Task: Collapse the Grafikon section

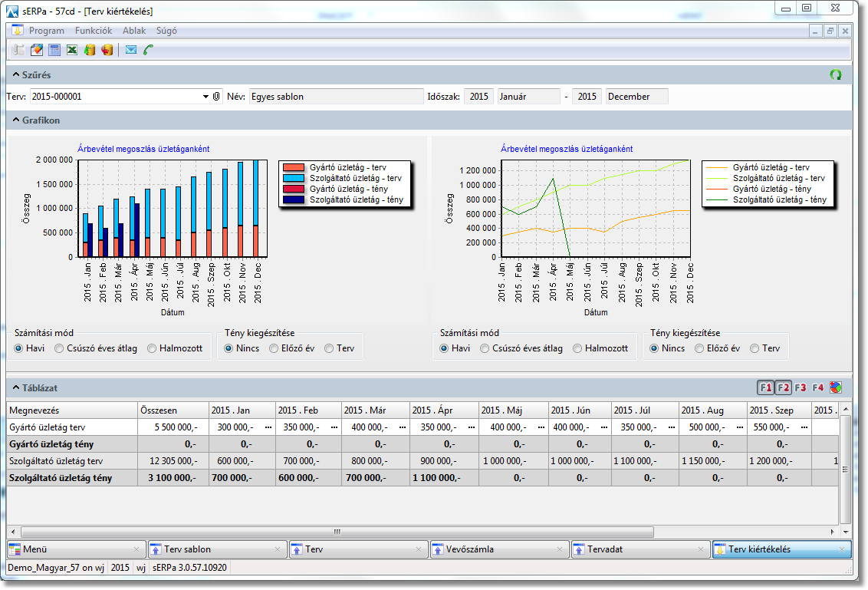Action: 15,120
